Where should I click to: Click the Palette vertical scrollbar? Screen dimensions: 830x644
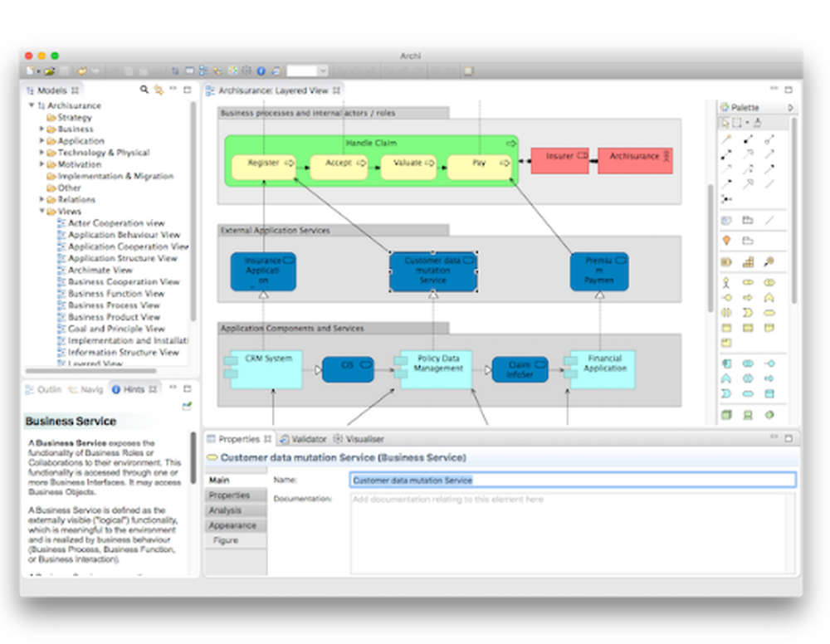pyautogui.click(x=793, y=212)
